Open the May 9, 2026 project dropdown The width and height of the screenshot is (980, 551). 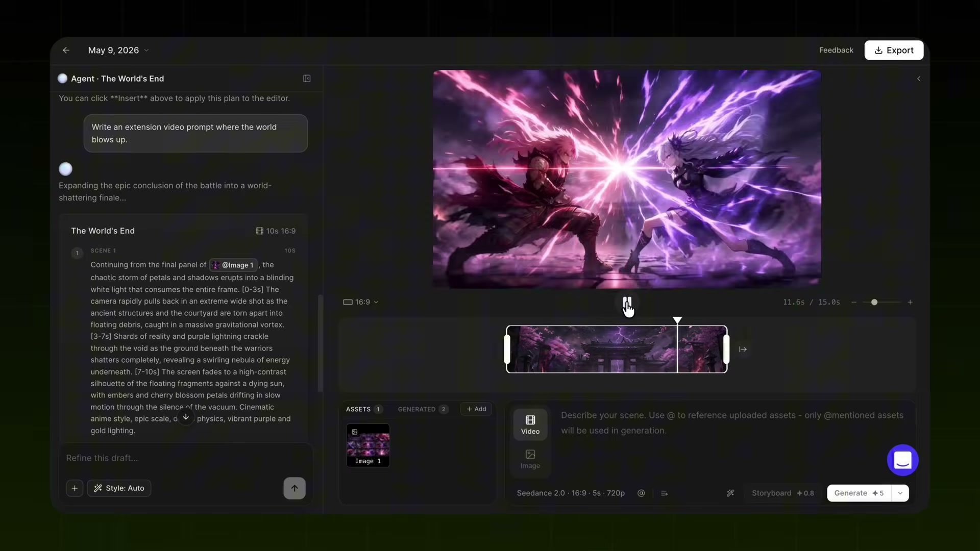click(x=118, y=50)
